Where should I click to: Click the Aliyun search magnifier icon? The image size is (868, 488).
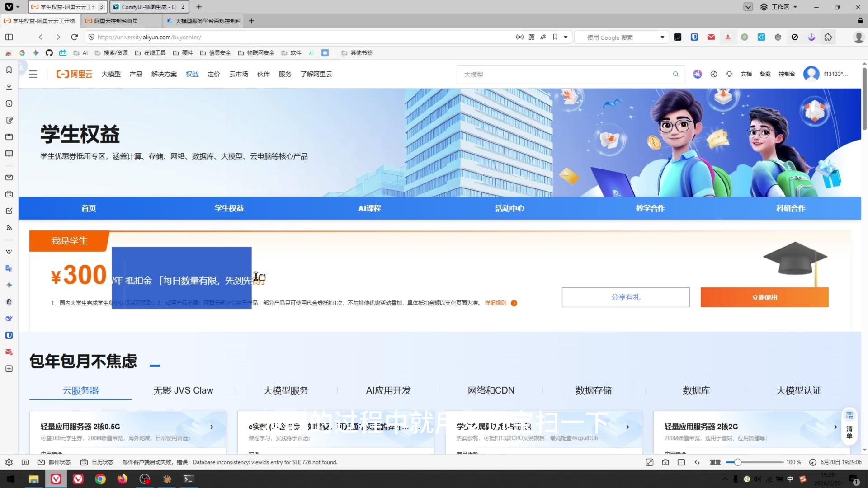[x=675, y=74]
